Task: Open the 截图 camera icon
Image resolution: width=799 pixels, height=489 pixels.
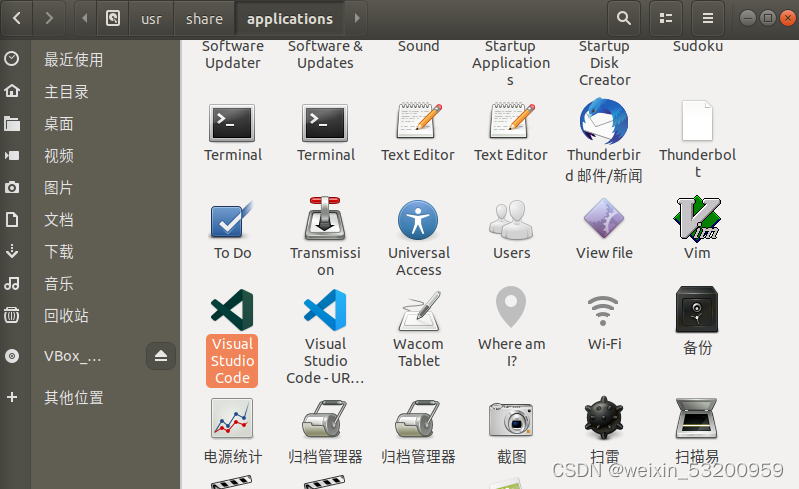Action: point(511,419)
